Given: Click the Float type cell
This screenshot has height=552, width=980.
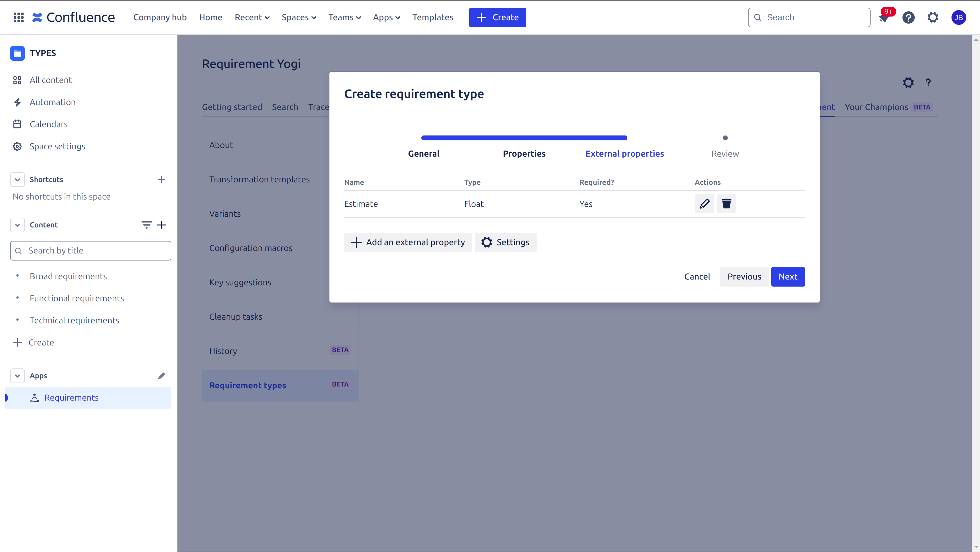Looking at the screenshot, I should (x=474, y=204).
